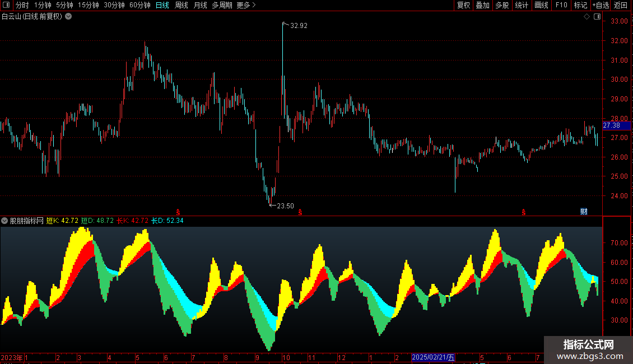The width and height of the screenshot is (633, 364).
Task: Click the 30.00 indicator axis label
Action: [619, 320]
